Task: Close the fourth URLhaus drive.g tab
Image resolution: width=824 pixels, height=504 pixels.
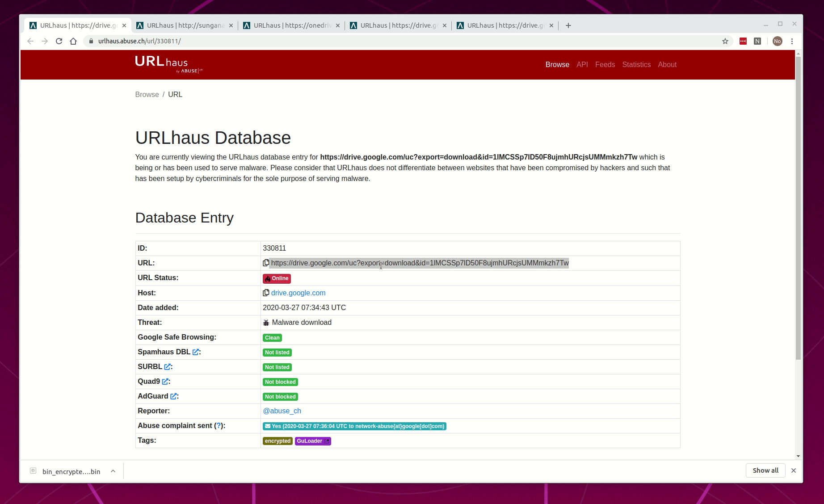Action: [x=445, y=25]
